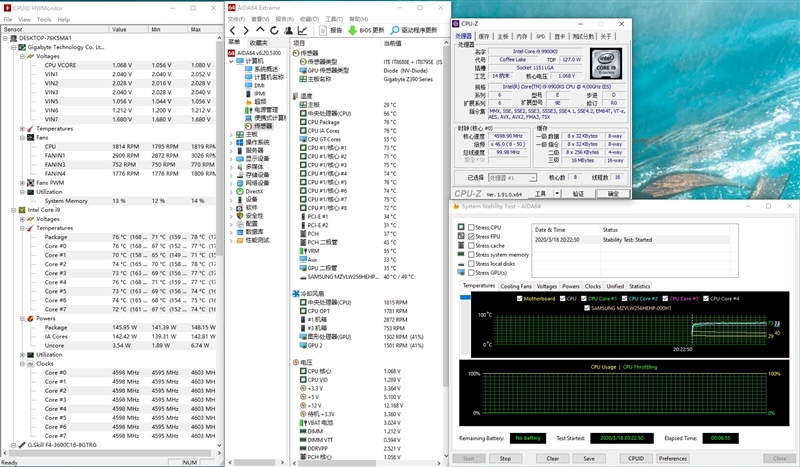Switch to the Statistics tab

639,286
